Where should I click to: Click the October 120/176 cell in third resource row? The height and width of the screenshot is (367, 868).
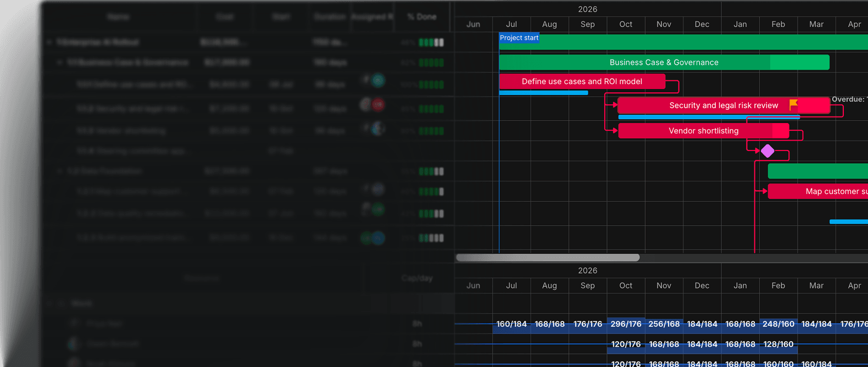(626, 364)
